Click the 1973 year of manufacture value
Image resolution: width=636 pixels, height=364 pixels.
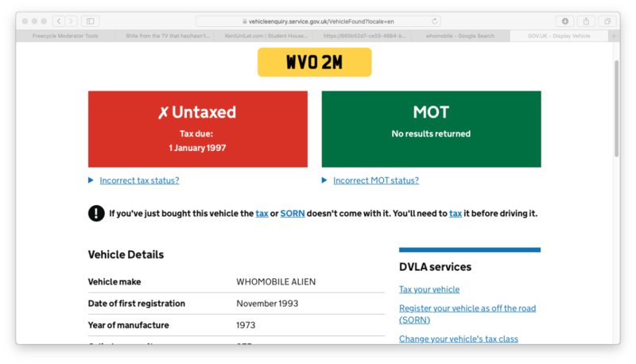pyautogui.click(x=246, y=325)
